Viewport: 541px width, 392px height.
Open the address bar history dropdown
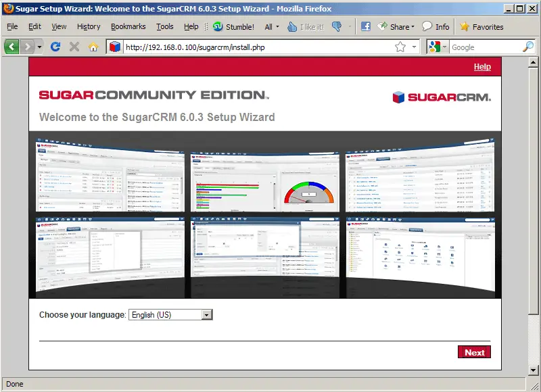coord(414,47)
